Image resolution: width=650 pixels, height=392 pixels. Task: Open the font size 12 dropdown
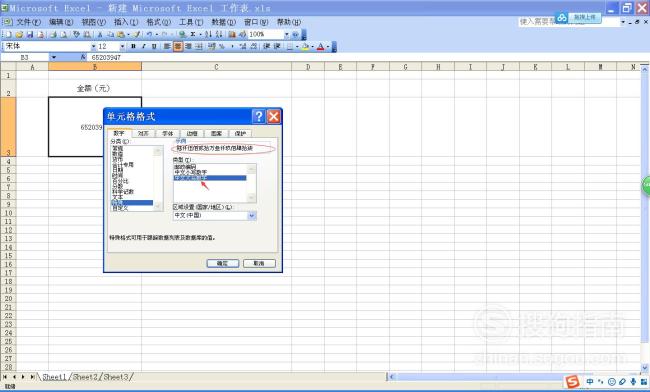[x=122, y=46]
